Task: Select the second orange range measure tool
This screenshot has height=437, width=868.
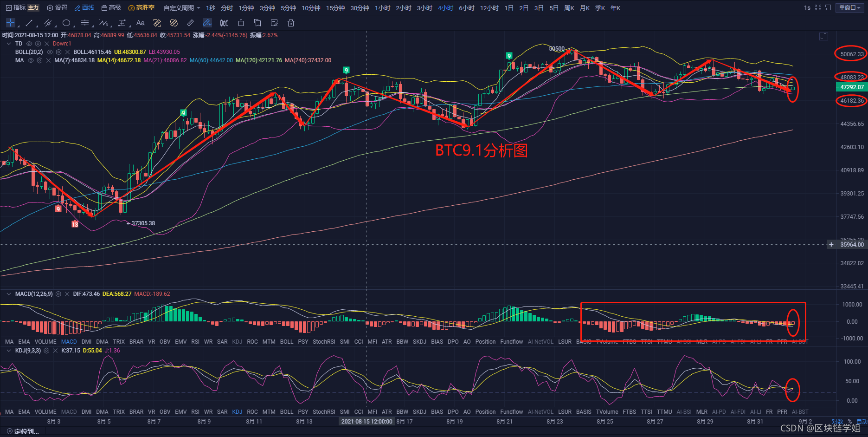Action: click(x=174, y=23)
